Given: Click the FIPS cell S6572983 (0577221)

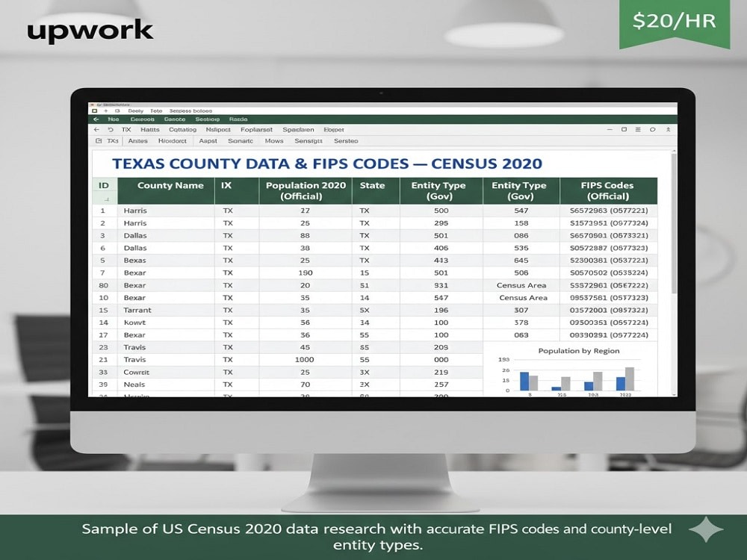Looking at the screenshot, I should pos(609,211).
